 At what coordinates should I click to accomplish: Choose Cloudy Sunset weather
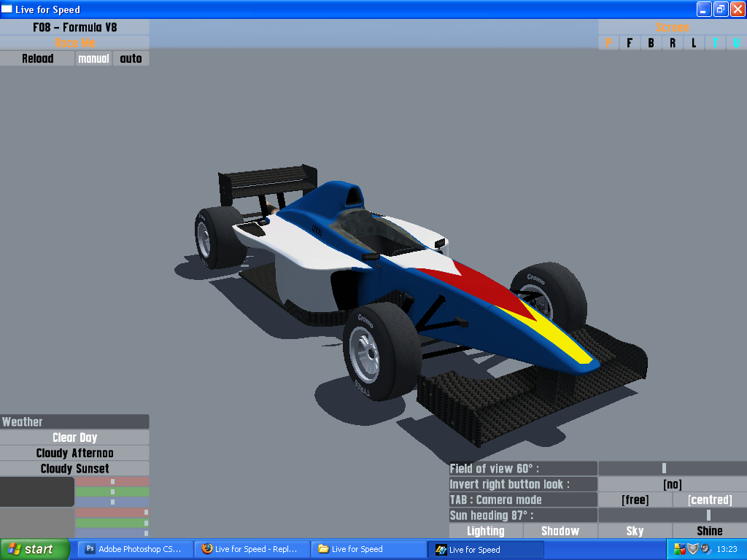pos(75,469)
